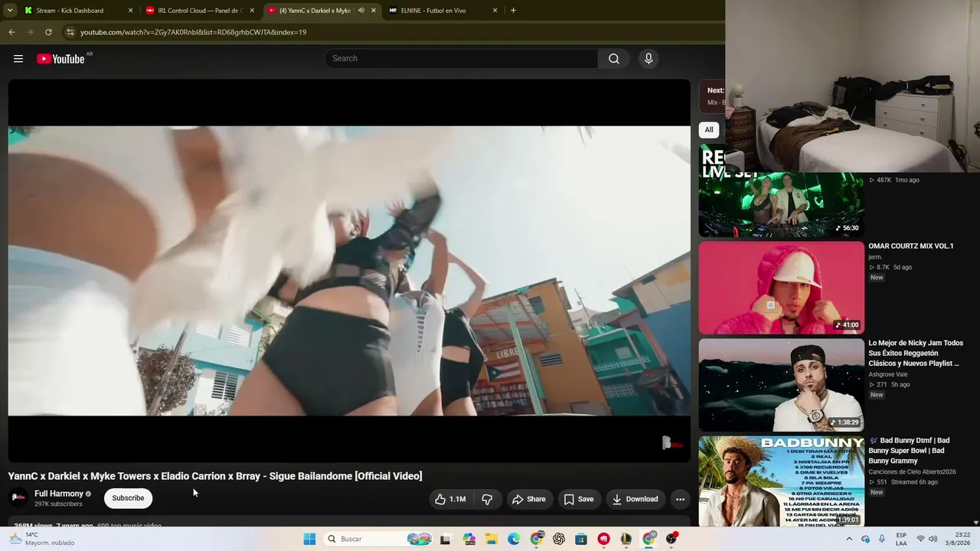The image size is (980, 551).
Task: Subscribe to the Full Harmony channel
Action: pos(128,498)
